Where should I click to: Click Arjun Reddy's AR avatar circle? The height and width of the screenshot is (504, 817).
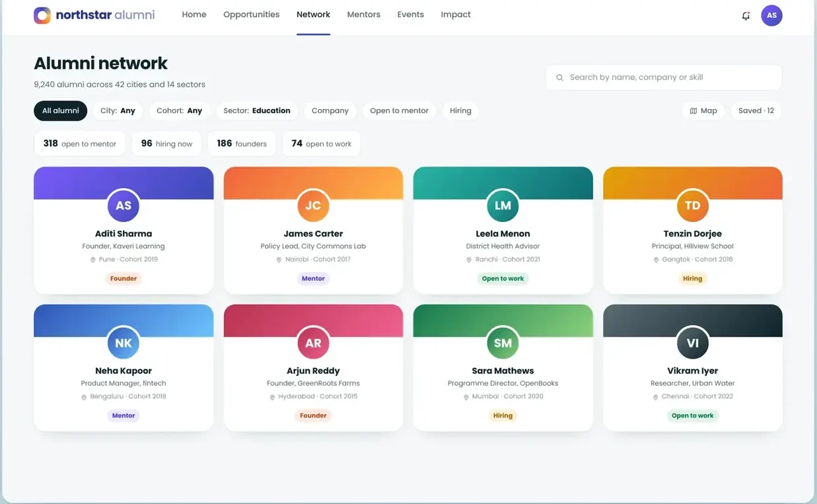(x=313, y=343)
